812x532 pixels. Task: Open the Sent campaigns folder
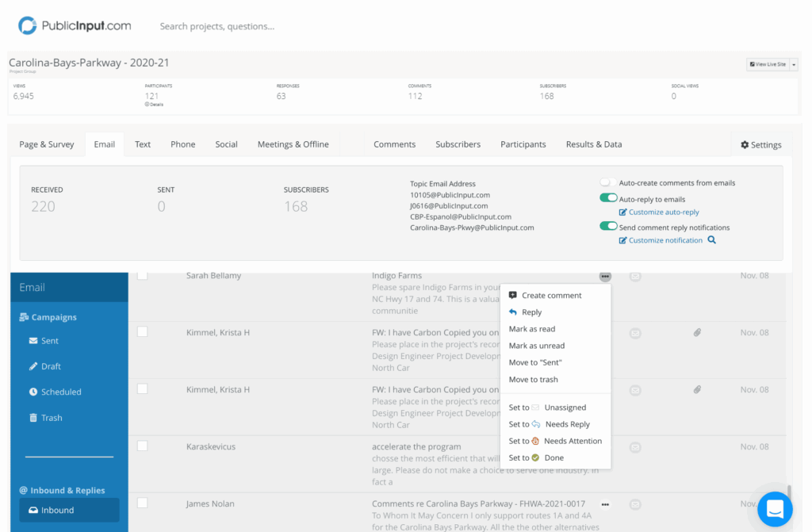coord(49,341)
